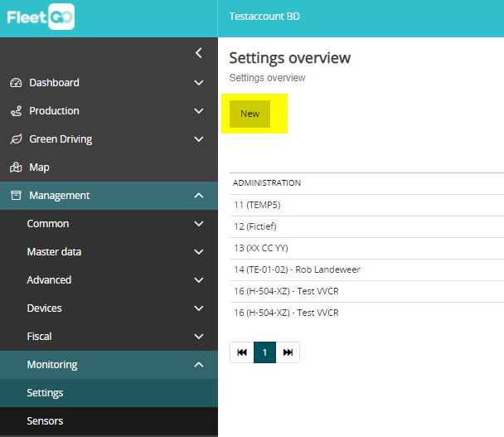Image resolution: width=504 pixels, height=437 pixels.
Task: Sort by the ADMINISTRATION column header
Action: pos(267,183)
